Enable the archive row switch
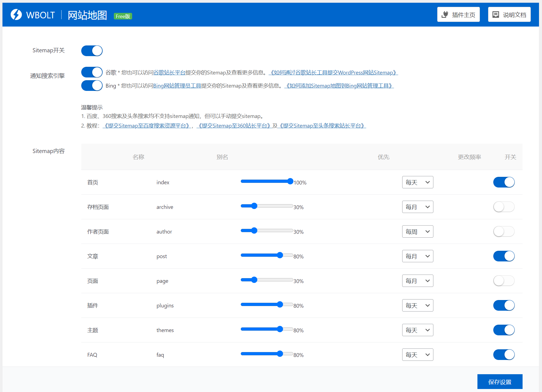The height and width of the screenshot is (392, 542). coord(504,207)
